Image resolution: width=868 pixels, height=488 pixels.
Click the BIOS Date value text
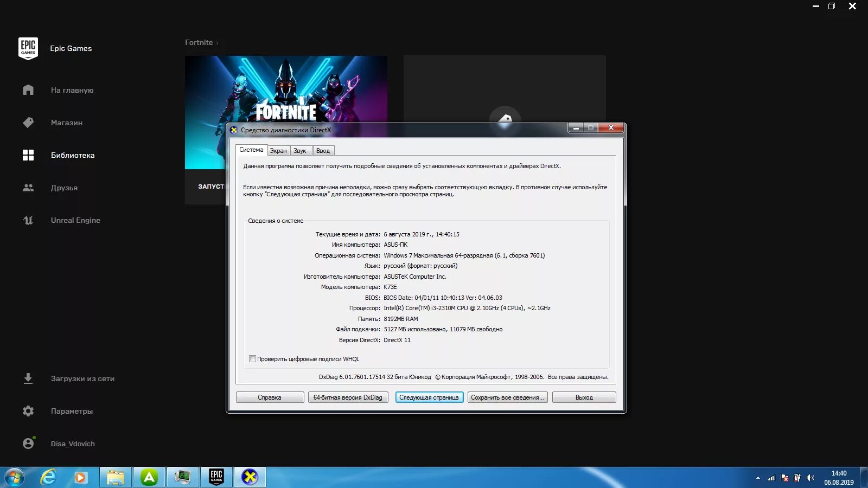pyautogui.click(x=443, y=298)
